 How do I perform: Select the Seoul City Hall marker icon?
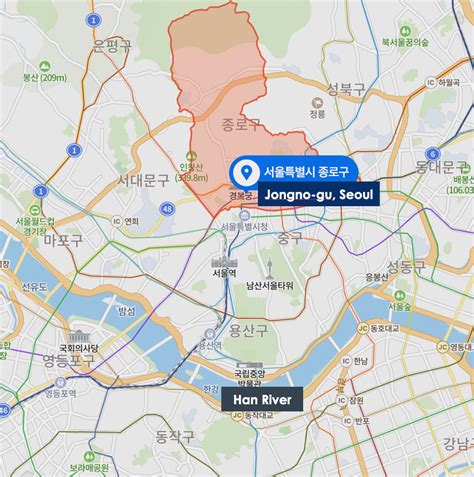(x=244, y=216)
